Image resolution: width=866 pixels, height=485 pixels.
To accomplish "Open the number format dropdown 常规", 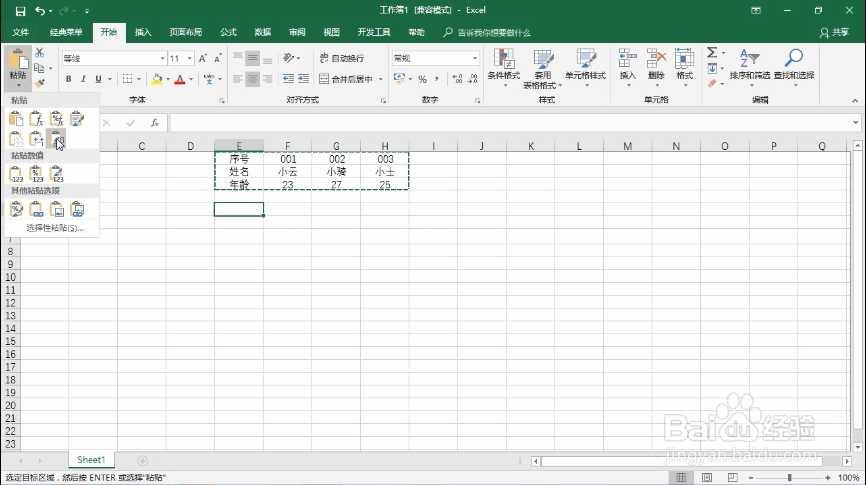I will click(x=474, y=58).
